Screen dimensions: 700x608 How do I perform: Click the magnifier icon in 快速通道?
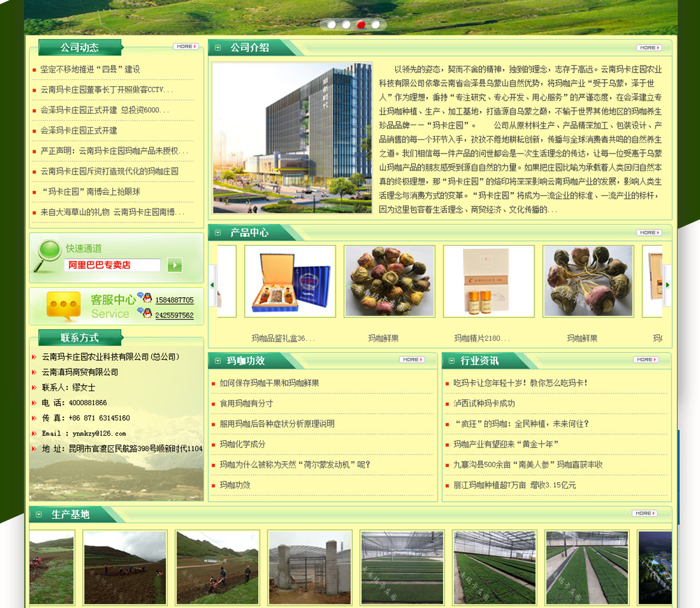point(48,255)
